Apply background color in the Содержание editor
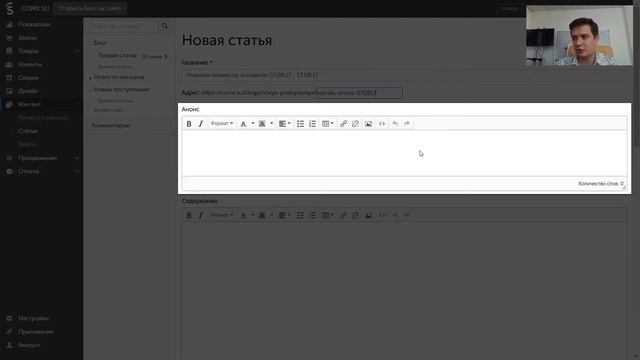The height and width of the screenshot is (360, 640). coord(262,215)
